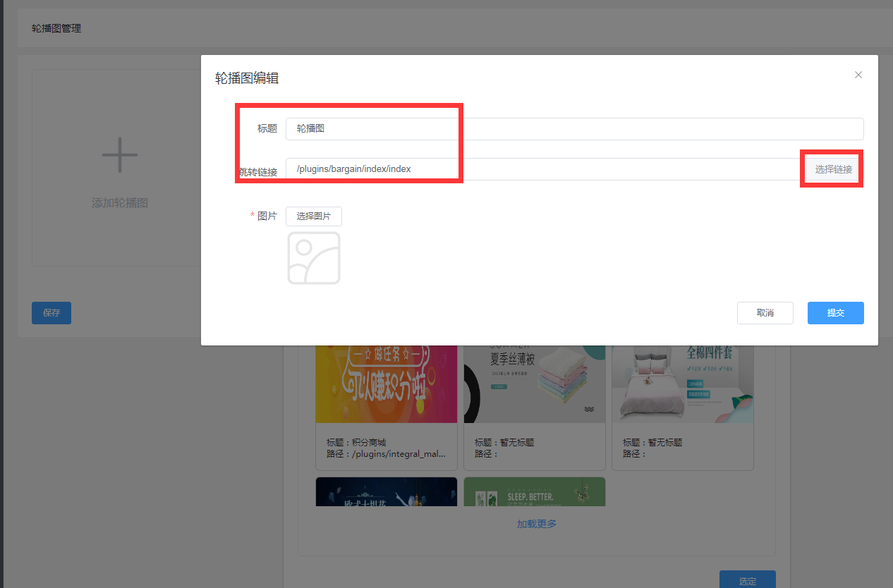Click the 选定 button at bottom
893x588 pixels.
pos(747,580)
